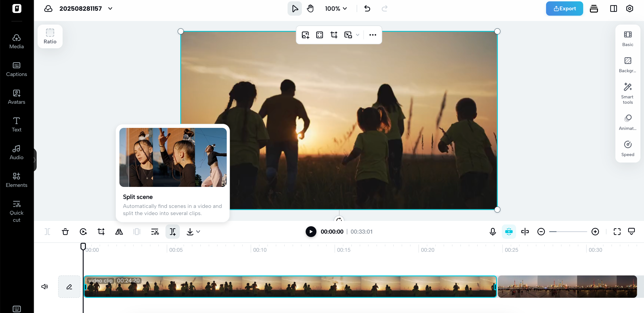Click the timeline zoom slider

(568, 232)
